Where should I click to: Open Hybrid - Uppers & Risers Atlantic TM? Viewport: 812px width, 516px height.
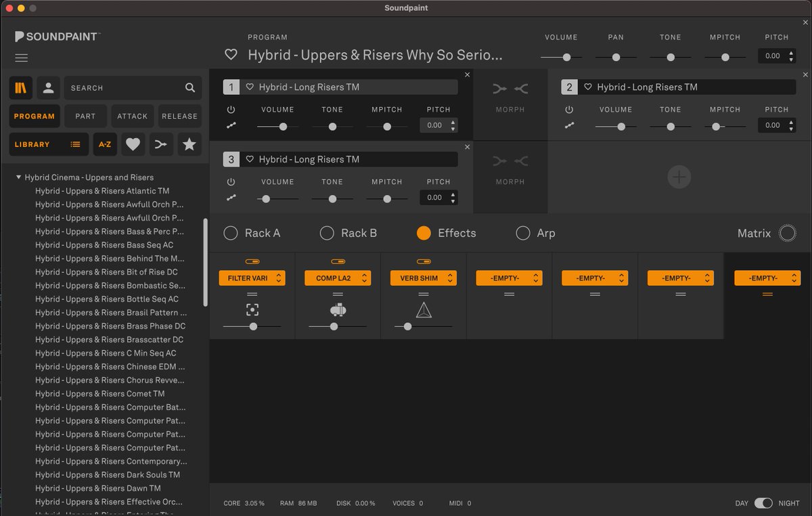click(x=102, y=191)
